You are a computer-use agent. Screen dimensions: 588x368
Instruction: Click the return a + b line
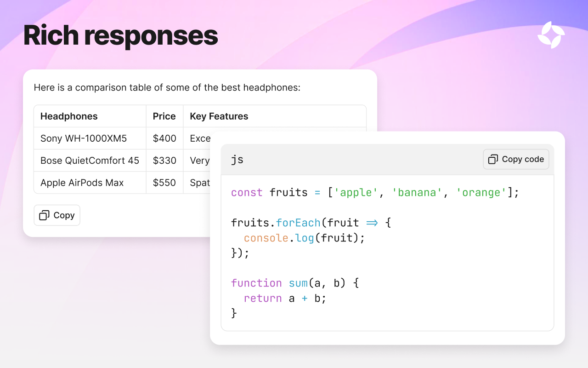285,298
